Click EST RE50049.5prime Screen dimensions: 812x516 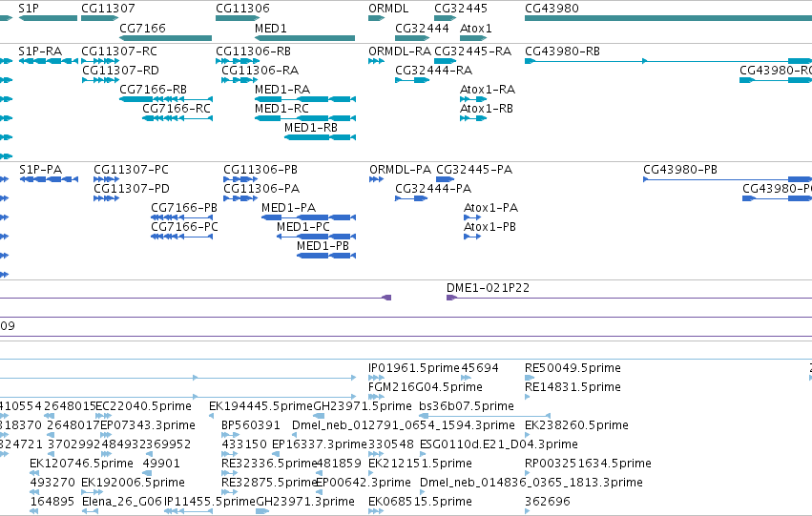[x=530, y=379]
